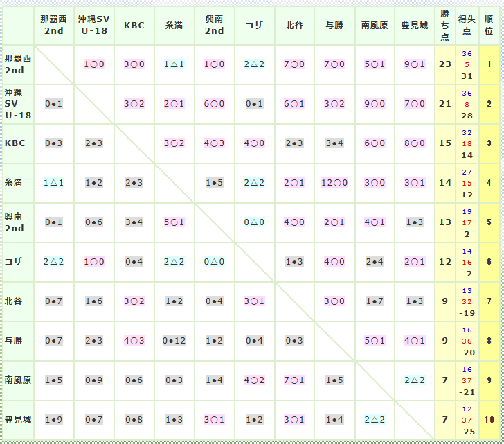Click 0△0 draw in コザ row
The height and width of the screenshot is (444, 504).
click(x=215, y=262)
